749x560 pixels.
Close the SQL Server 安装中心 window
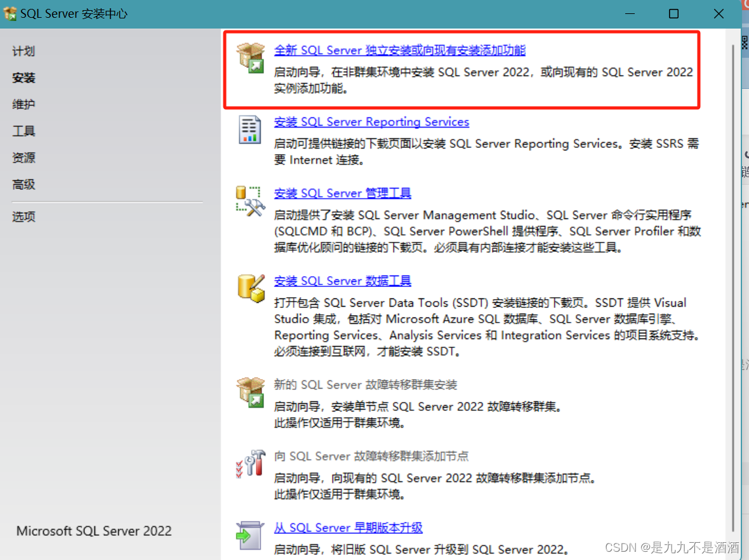click(x=719, y=14)
